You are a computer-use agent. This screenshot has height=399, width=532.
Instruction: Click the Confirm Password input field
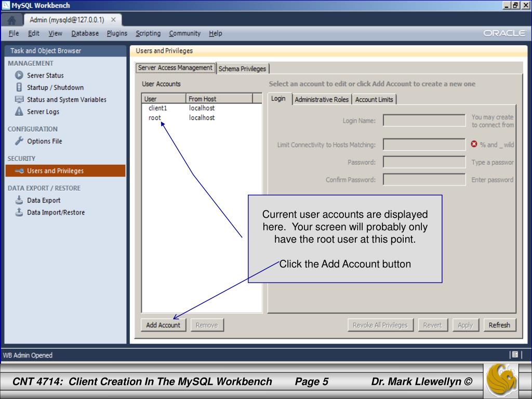point(424,179)
